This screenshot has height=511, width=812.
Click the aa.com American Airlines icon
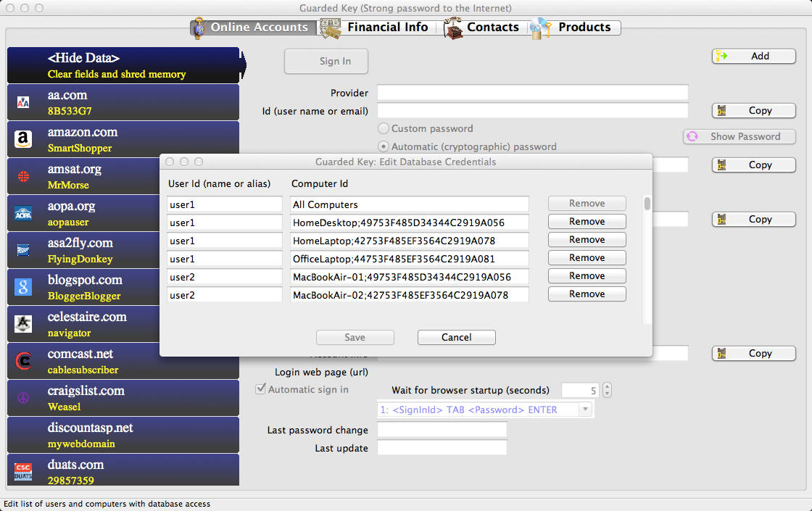pyautogui.click(x=23, y=102)
